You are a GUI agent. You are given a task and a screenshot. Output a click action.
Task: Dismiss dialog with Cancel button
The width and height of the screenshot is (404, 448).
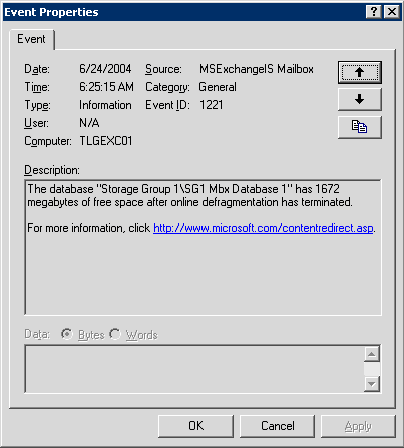(278, 426)
